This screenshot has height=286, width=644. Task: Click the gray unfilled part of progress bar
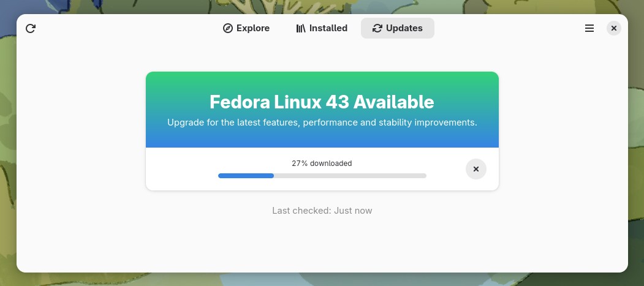click(349, 176)
